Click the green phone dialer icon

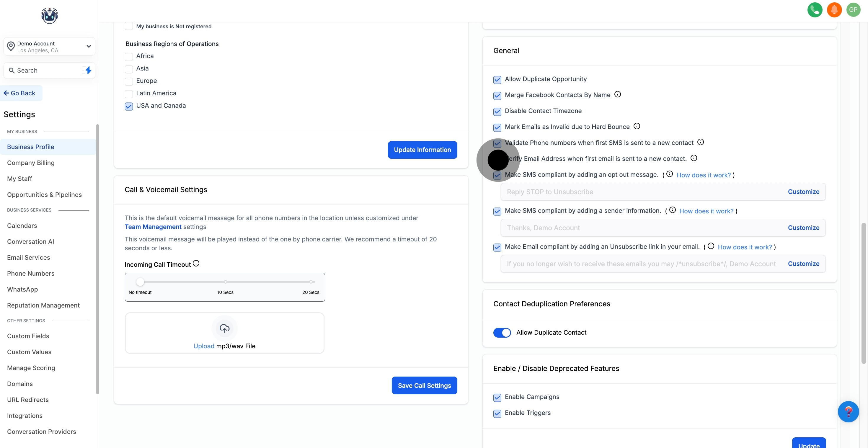[x=815, y=10]
